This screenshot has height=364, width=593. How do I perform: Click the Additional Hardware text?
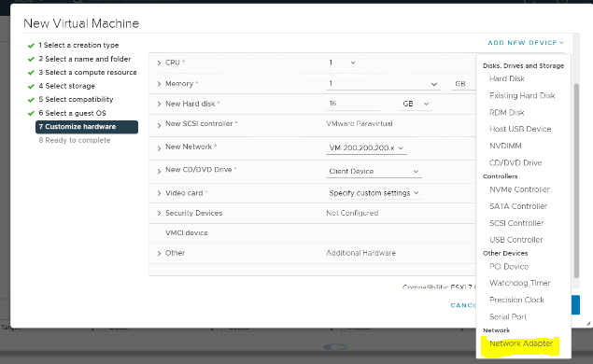point(360,253)
